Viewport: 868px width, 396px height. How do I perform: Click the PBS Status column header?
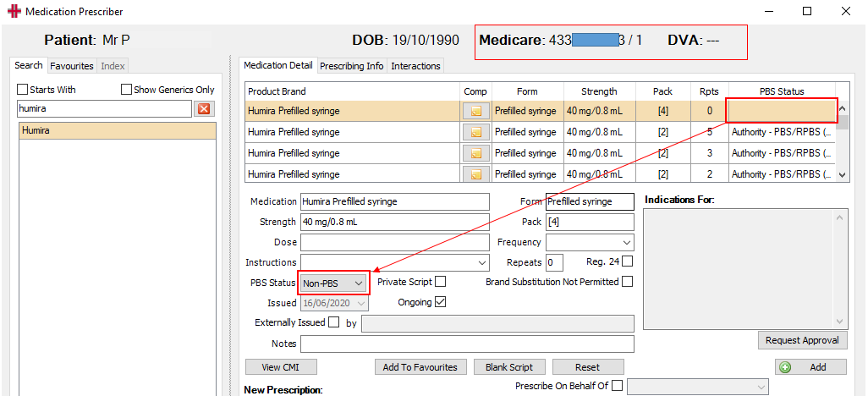[x=782, y=92]
